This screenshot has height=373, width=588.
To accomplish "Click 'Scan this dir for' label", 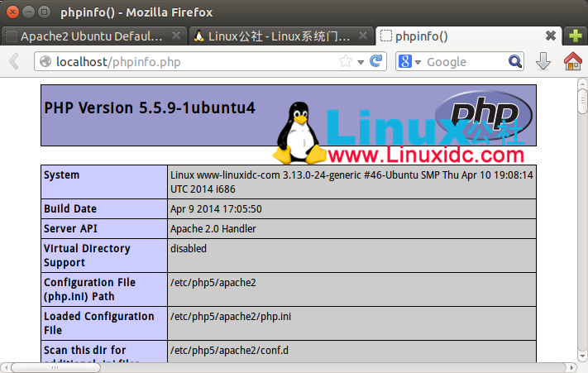I will [84, 350].
